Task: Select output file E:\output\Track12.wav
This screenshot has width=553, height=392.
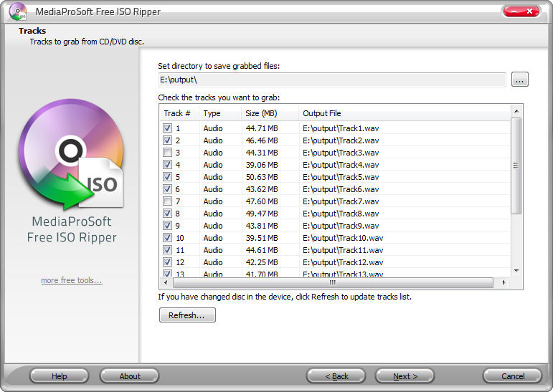Action: point(343,262)
